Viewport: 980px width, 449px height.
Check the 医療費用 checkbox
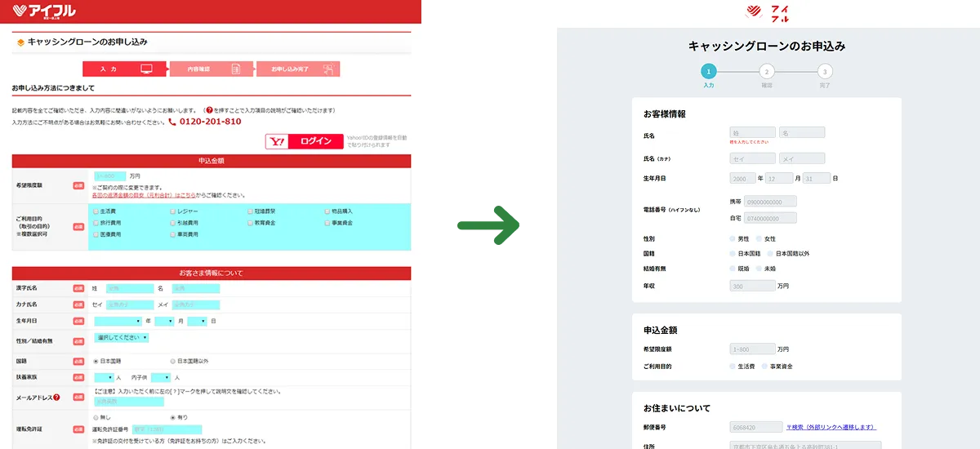[96, 234]
